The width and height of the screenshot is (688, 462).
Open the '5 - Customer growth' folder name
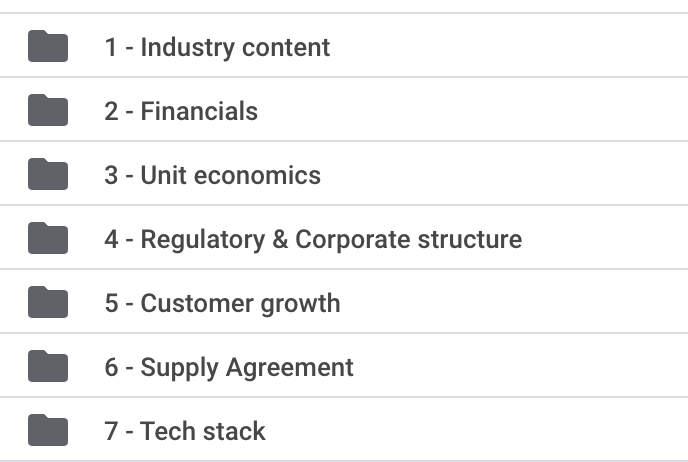222,303
